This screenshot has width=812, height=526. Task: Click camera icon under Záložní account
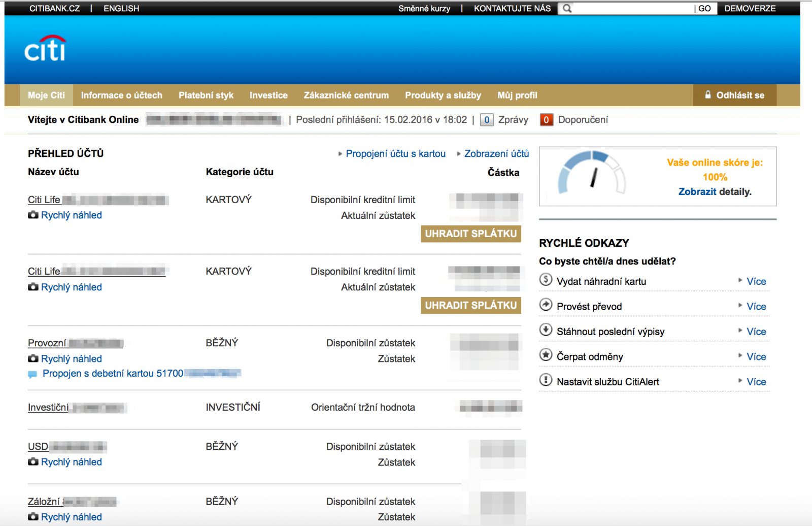click(x=33, y=516)
